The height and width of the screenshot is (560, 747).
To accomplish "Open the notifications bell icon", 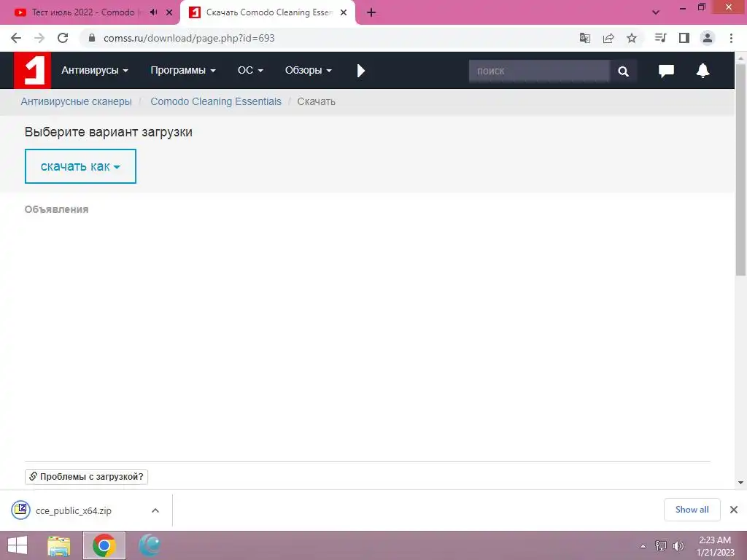I will pos(703,71).
